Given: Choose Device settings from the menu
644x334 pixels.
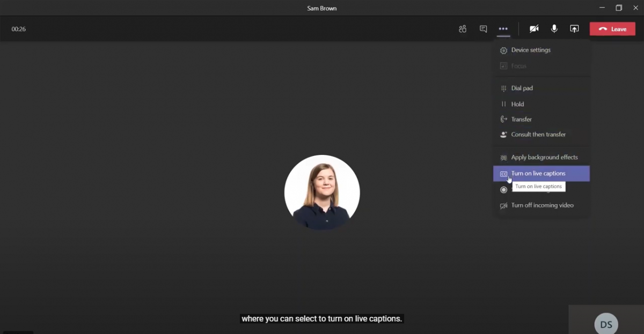Looking at the screenshot, I should [531, 50].
